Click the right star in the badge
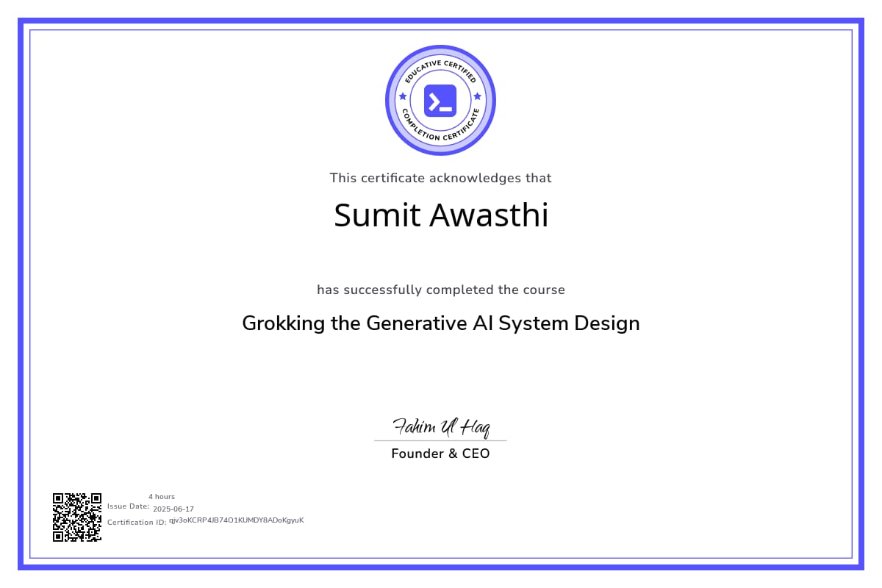Screen dimensions: 882x588 click(x=478, y=96)
